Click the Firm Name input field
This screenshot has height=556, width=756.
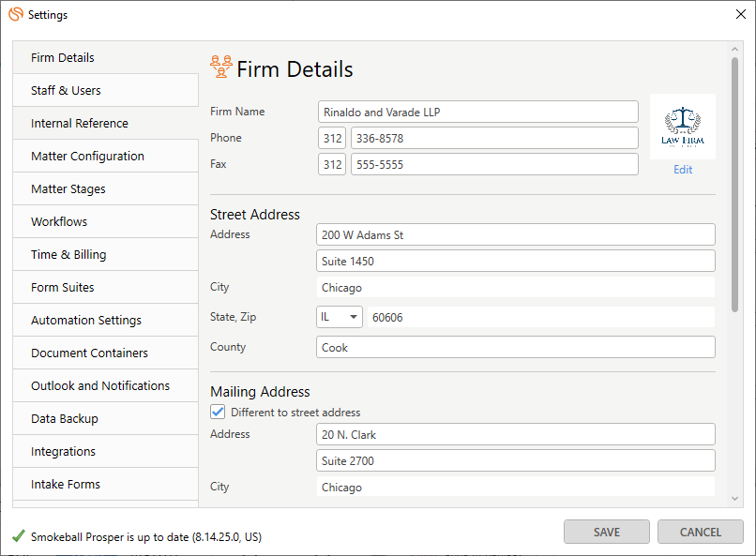(478, 112)
